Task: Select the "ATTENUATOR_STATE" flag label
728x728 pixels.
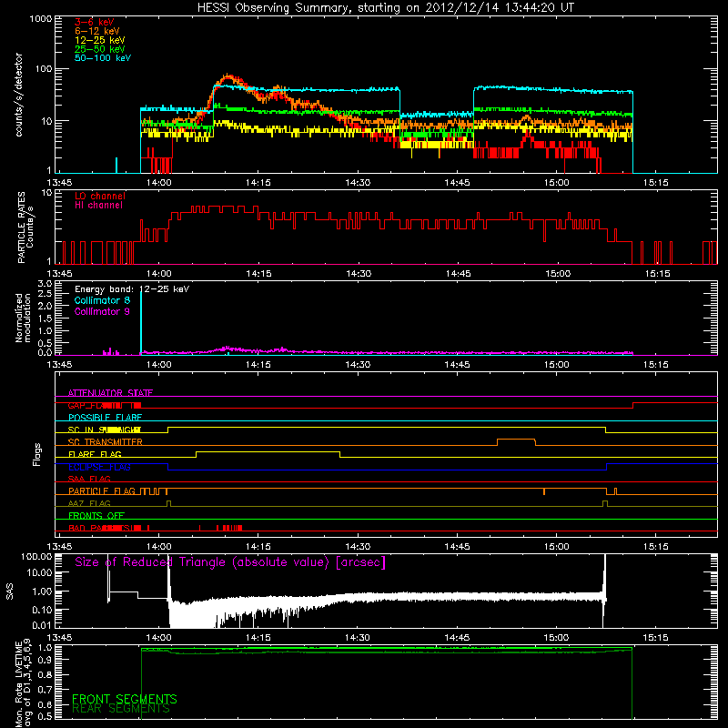Action: coord(110,393)
